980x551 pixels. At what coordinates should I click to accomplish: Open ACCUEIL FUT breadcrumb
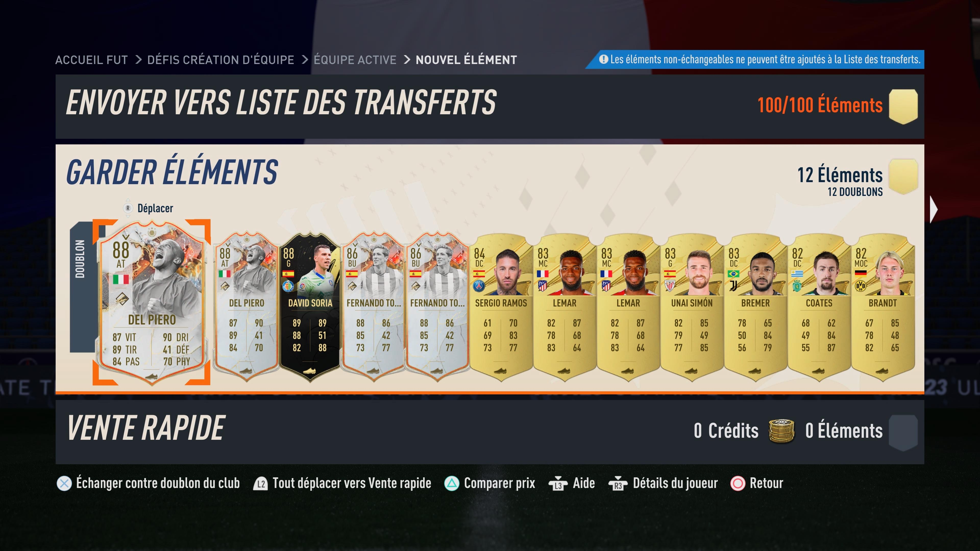click(x=92, y=60)
